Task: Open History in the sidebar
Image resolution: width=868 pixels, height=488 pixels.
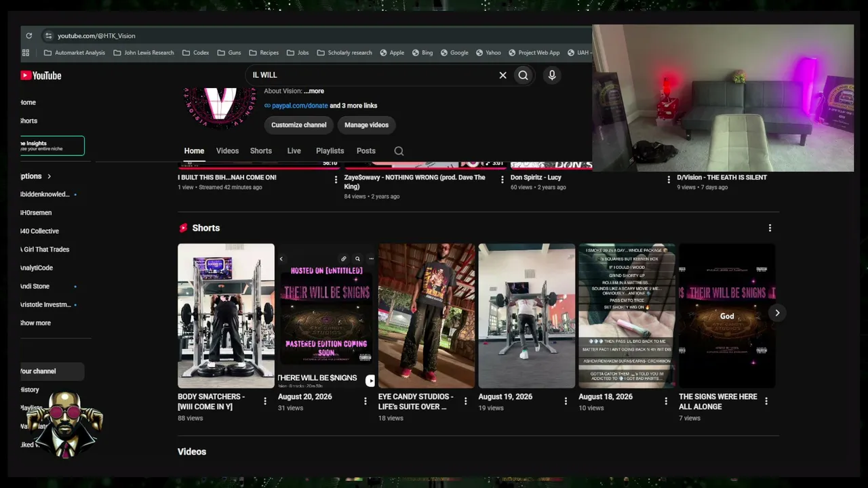Action: [30, 390]
